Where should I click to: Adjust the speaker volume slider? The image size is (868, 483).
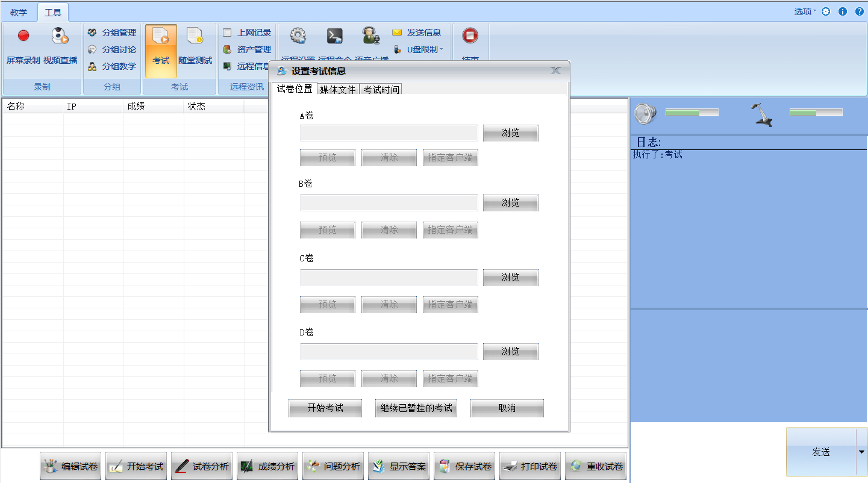coord(692,113)
